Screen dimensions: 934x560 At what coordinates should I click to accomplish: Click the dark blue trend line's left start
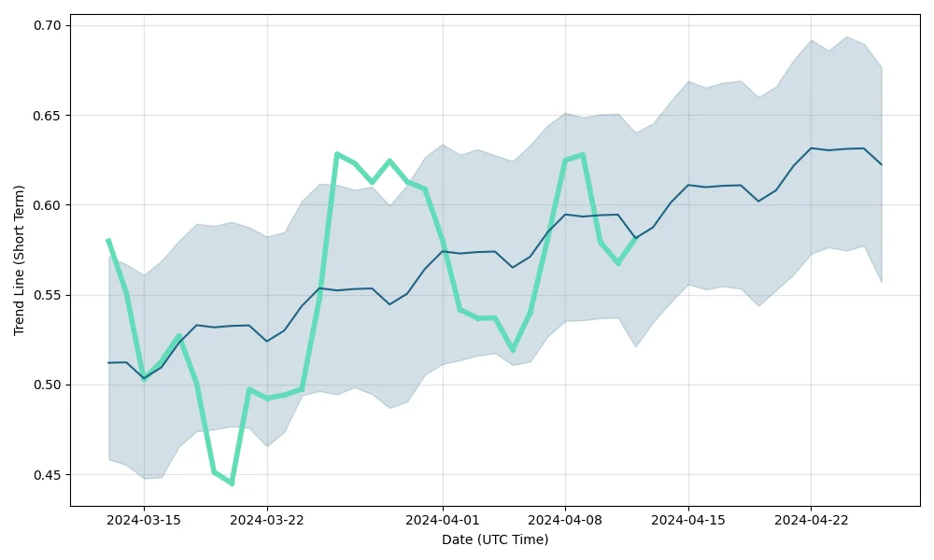point(108,363)
